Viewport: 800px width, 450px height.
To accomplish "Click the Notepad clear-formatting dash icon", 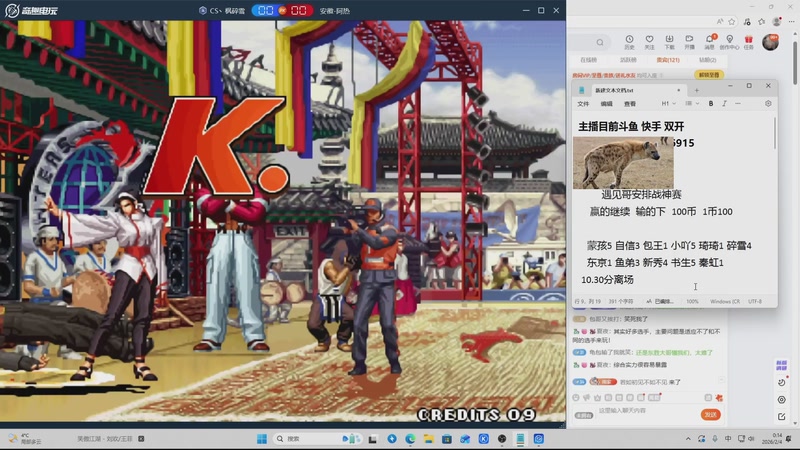I will tap(738, 104).
